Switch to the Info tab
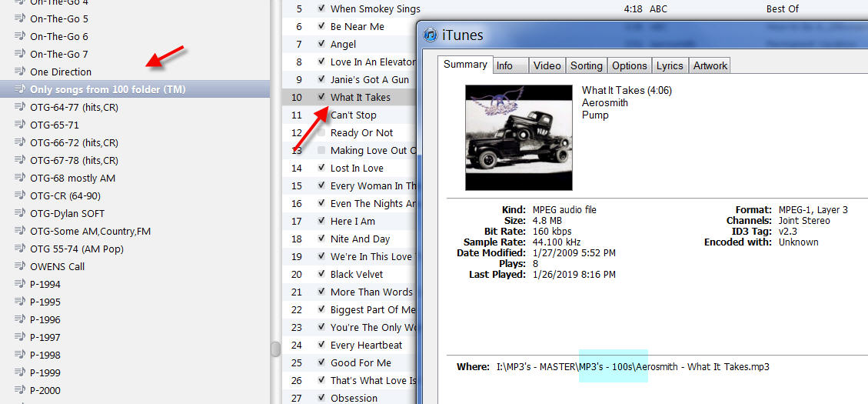868x404 pixels. pos(510,65)
